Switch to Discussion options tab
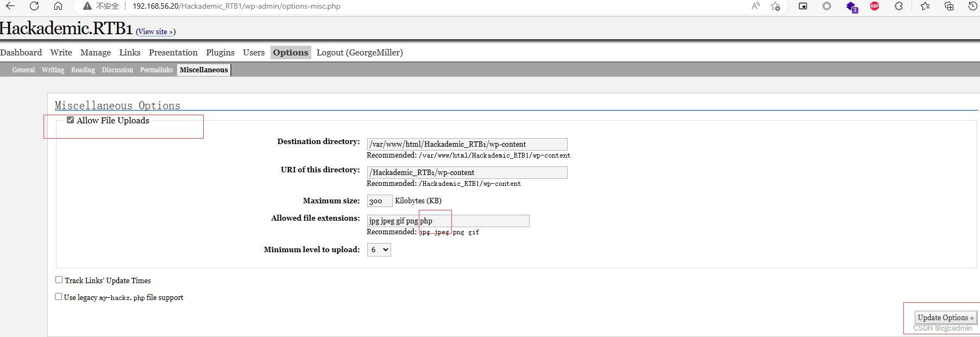Viewport: 980px width, 337px height. (117, 70)
